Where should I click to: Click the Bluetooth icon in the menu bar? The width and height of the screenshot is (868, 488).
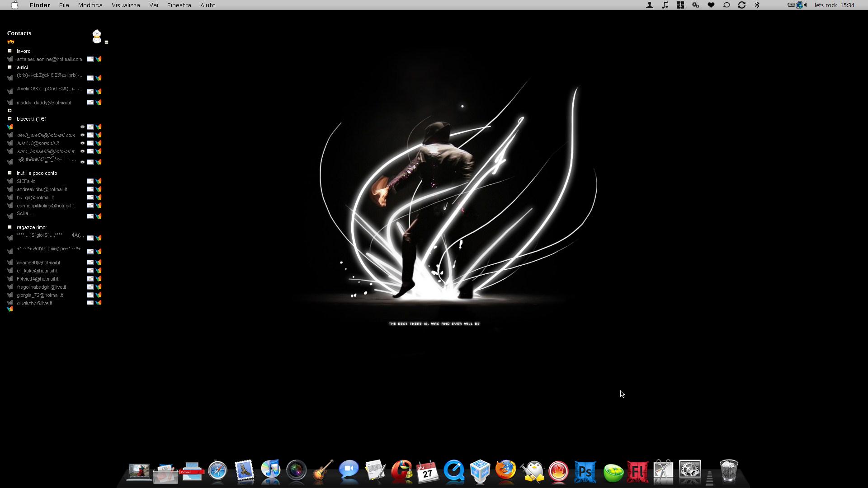(757, 5)
